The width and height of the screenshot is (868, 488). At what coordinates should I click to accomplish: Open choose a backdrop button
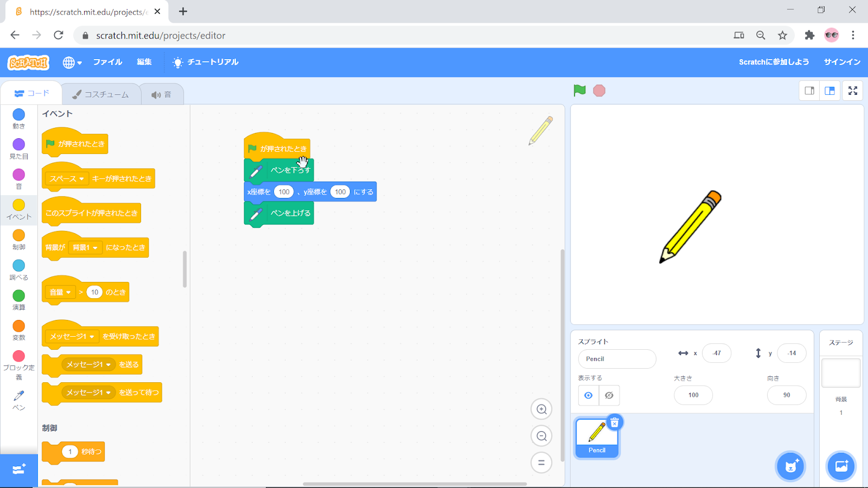click(841, 466)
